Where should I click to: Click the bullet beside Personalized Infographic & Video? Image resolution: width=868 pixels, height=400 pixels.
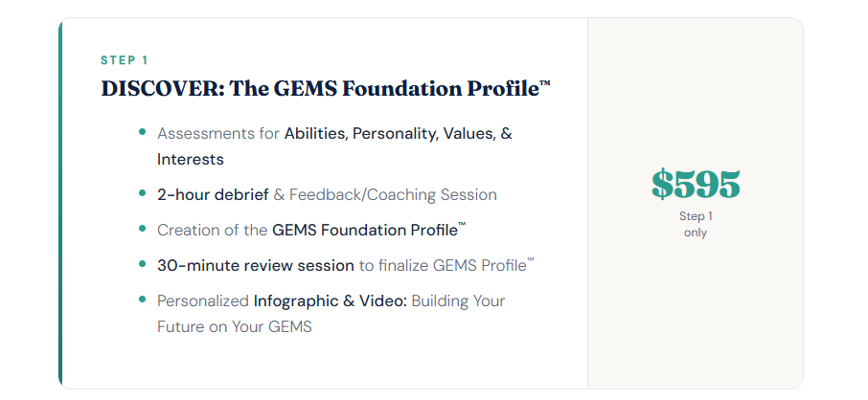pyautogui.click(x=143, y=300)
